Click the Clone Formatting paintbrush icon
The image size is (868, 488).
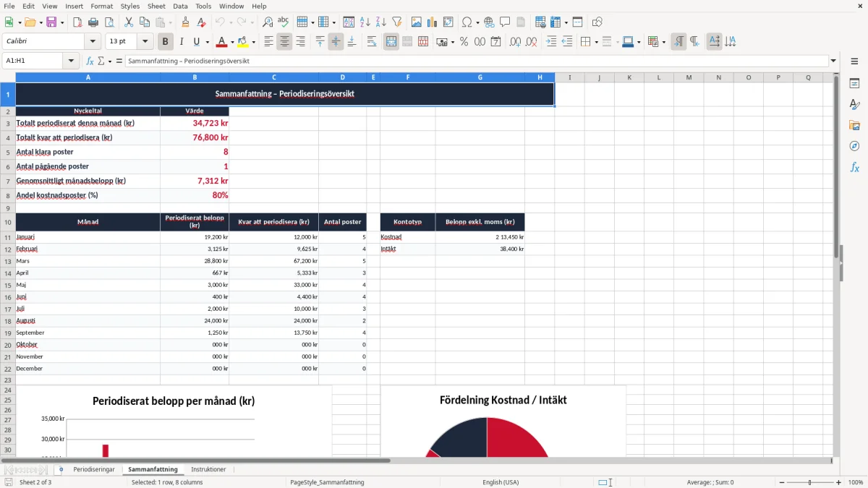[185, 22]
